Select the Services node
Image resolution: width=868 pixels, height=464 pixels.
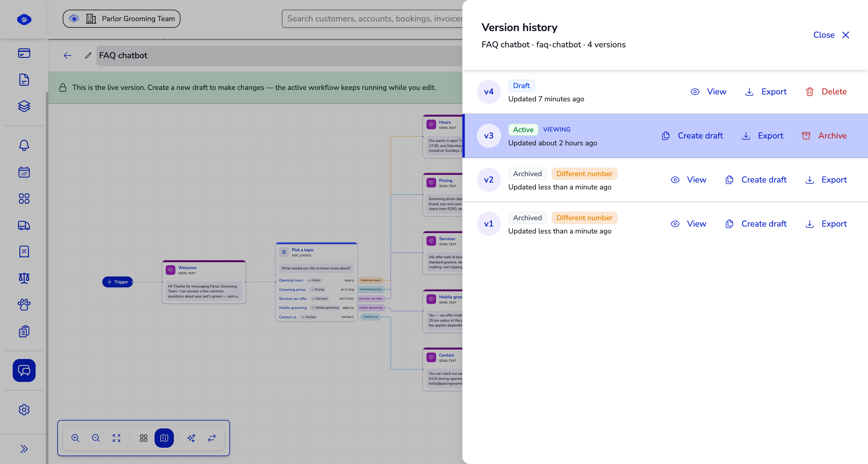point(443,253)
